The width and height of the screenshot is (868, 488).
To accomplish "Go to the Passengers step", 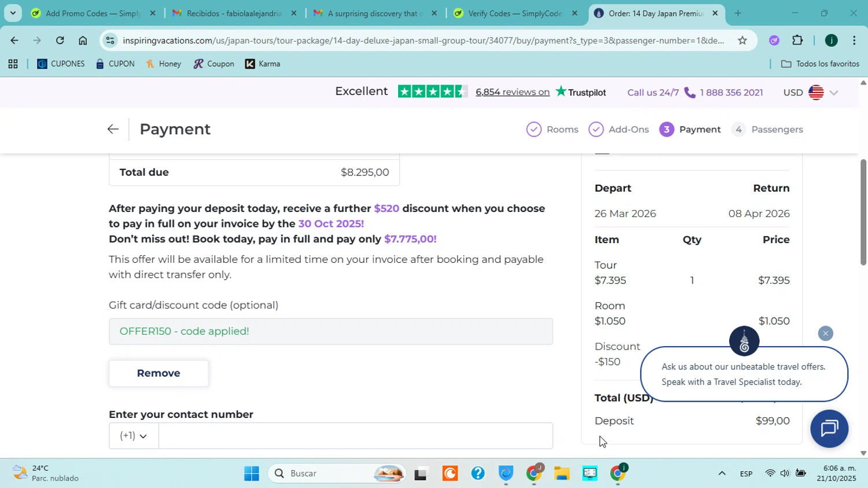I will coord(767,129).
